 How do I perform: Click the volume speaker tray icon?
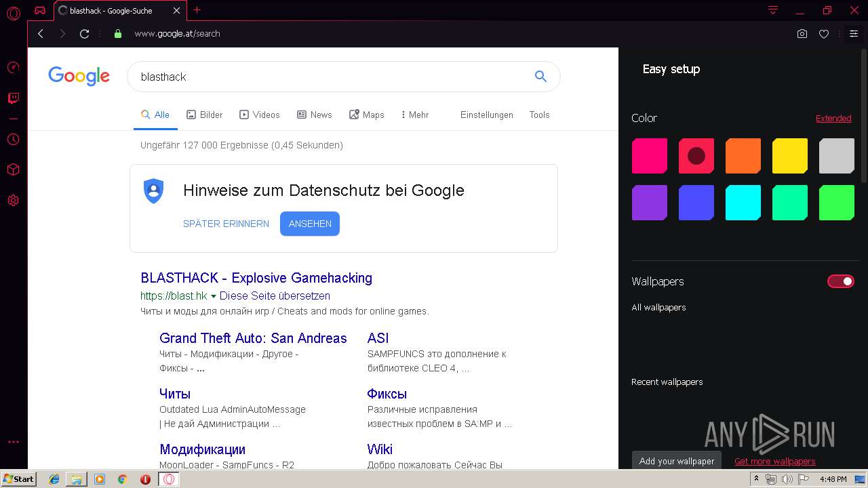(787, 479)
